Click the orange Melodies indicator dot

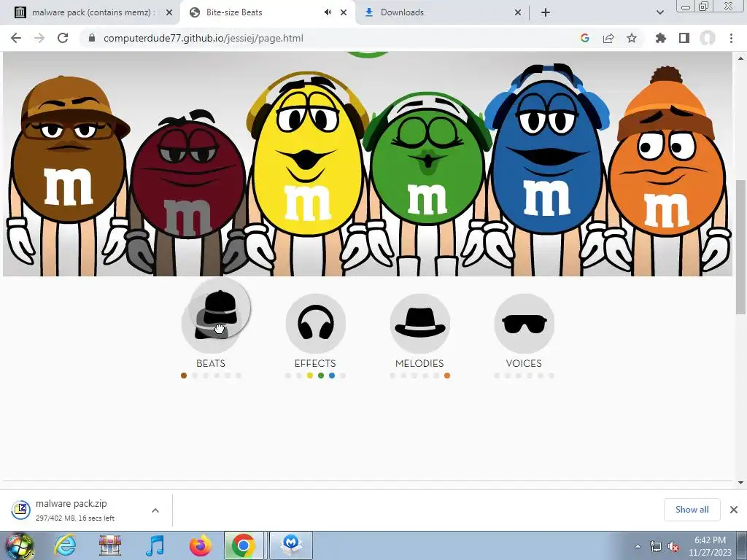pyautogui.click(x=447, y=376)
